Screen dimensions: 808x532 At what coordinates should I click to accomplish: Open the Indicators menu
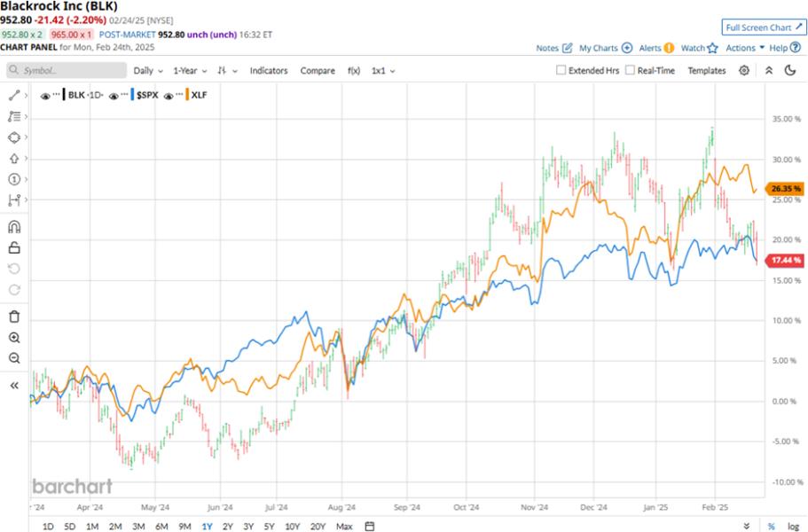269,71
